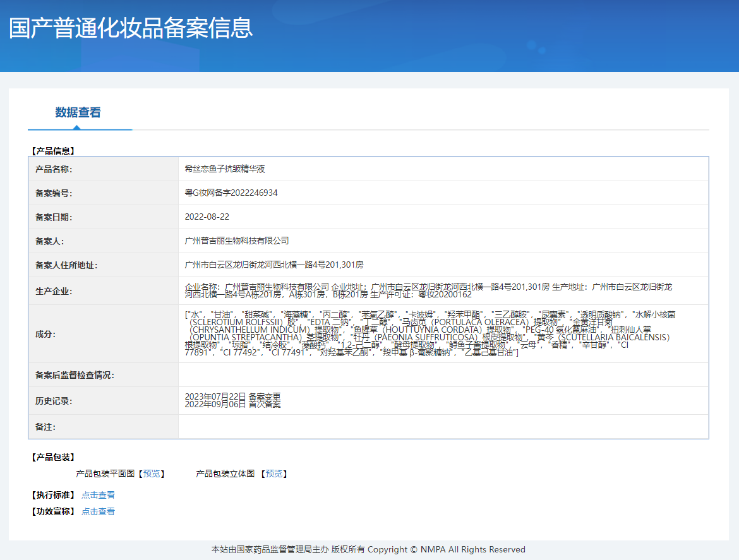
Task: Open the 数据查看 tab
Action: click(78, 113)
